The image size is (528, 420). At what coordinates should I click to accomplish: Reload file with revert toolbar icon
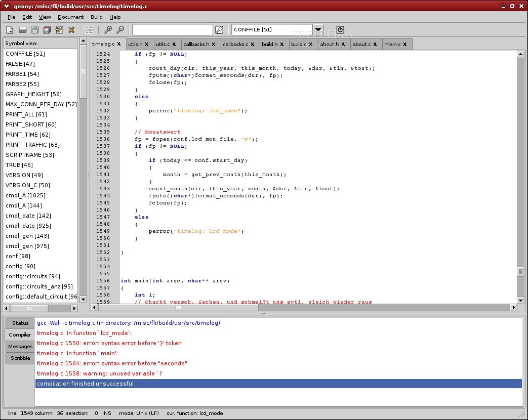coord(59,30)
